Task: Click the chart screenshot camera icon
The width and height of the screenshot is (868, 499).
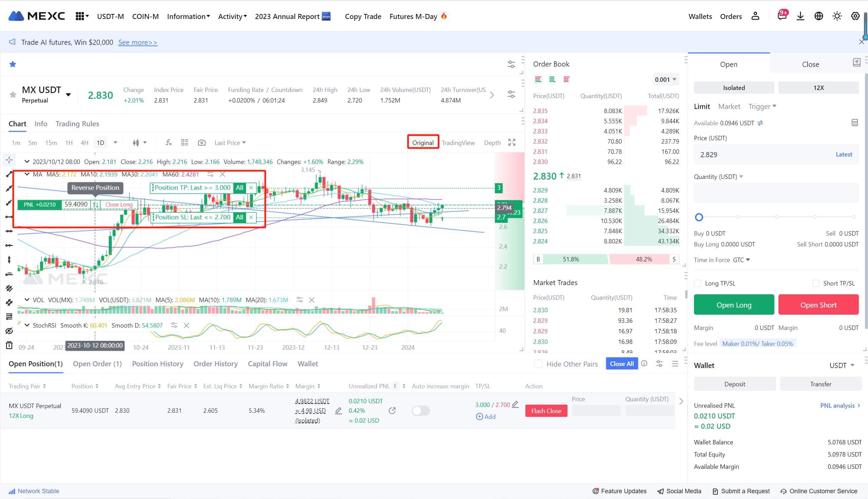Action: point(202,143)
